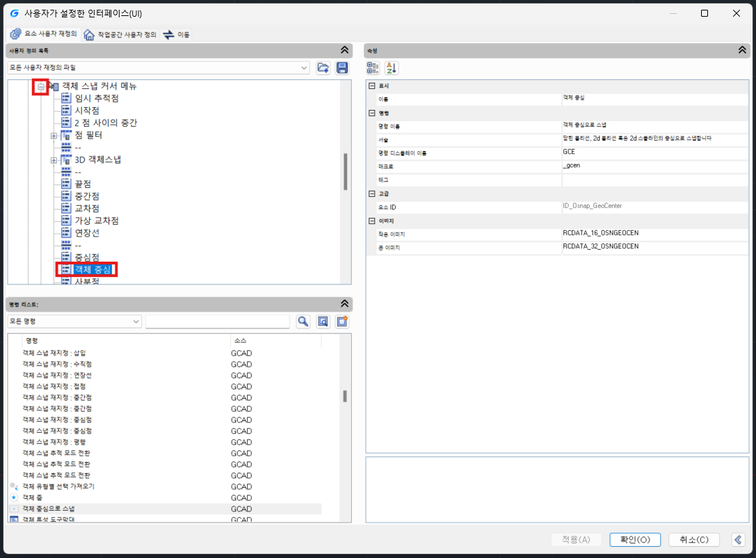Switch to the 작업공간 사용자 정의 tab
The image size is (756, 558).
tap(120, 34)
